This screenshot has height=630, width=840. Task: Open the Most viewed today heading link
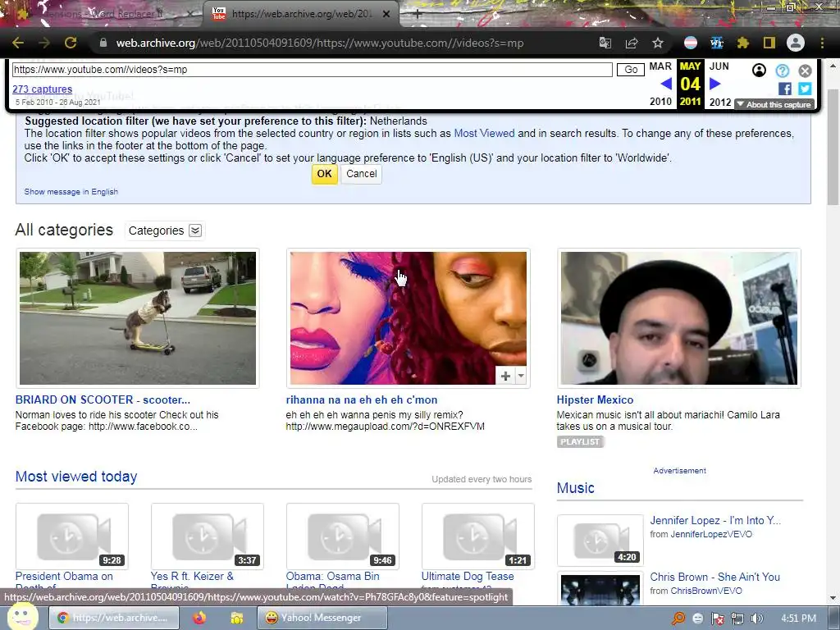76,477
